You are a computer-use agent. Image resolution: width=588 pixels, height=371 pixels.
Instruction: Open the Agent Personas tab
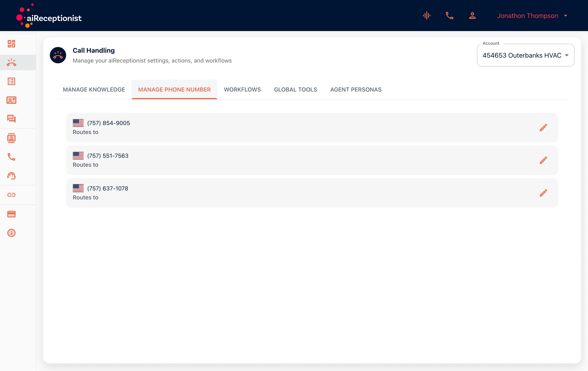click(x=356, y=89)
